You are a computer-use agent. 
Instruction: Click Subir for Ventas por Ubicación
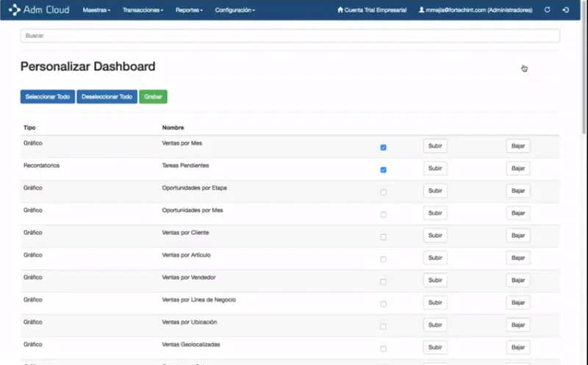pyautogui.click(x=435, y=325)
